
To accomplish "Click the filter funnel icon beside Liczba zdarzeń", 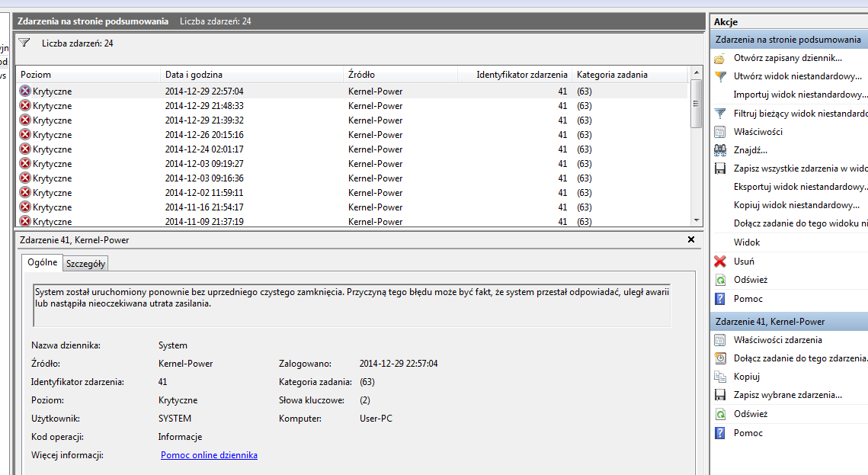I will (x=24, y=43).
